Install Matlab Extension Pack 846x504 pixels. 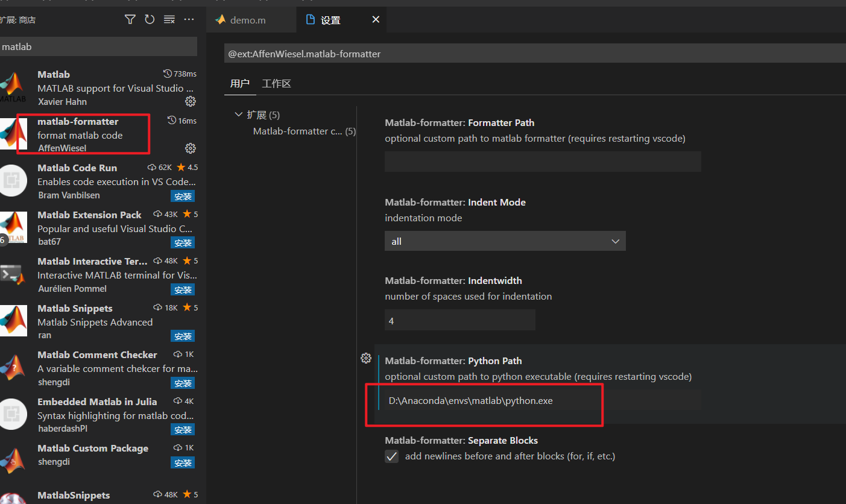pos(183,243)
